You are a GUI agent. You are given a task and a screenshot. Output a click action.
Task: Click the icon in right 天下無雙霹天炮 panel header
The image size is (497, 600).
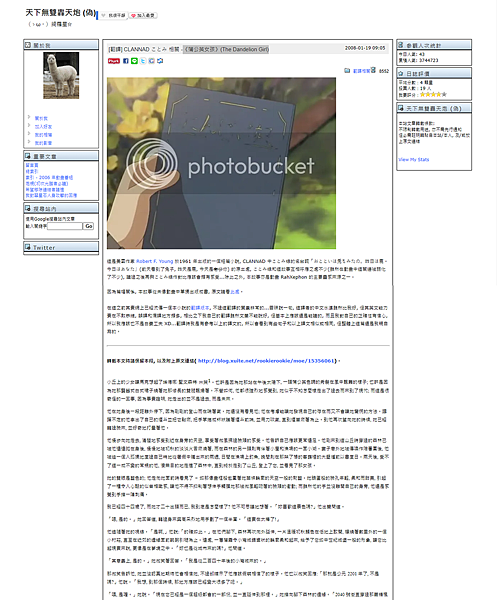[401, 108]
